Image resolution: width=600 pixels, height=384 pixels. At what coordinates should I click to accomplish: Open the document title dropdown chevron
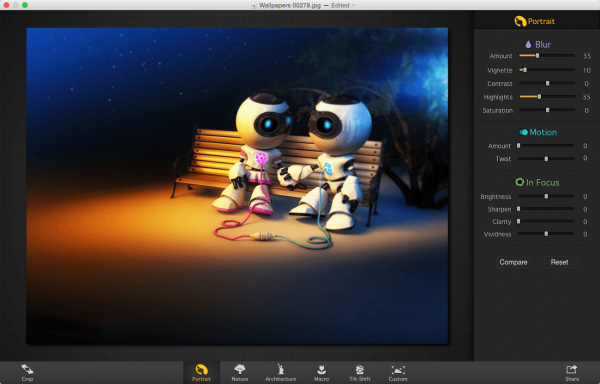(x=354, y=5)
